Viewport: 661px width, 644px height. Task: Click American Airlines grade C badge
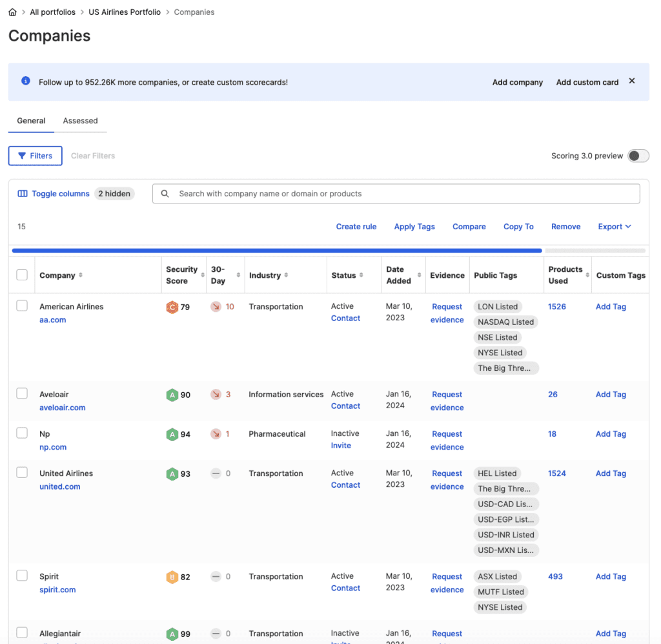[x=172, y=307]
